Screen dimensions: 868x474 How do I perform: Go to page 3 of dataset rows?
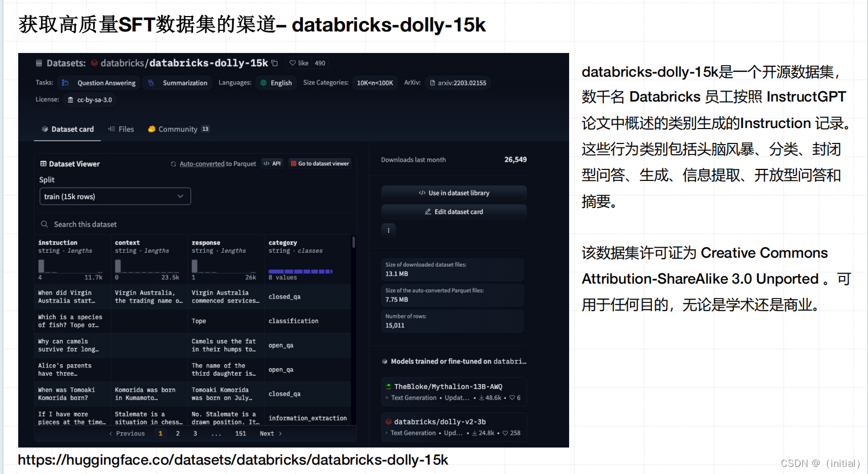click(195, 434)
